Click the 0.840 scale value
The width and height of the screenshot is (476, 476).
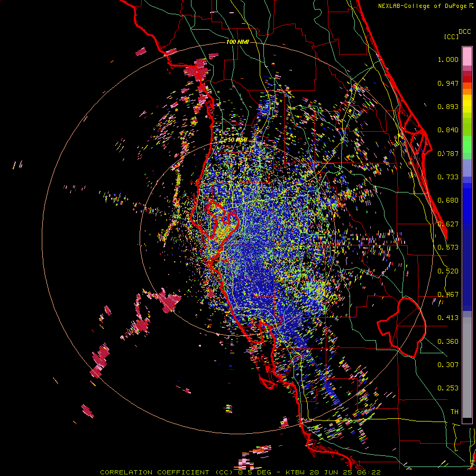pos(448,130)
